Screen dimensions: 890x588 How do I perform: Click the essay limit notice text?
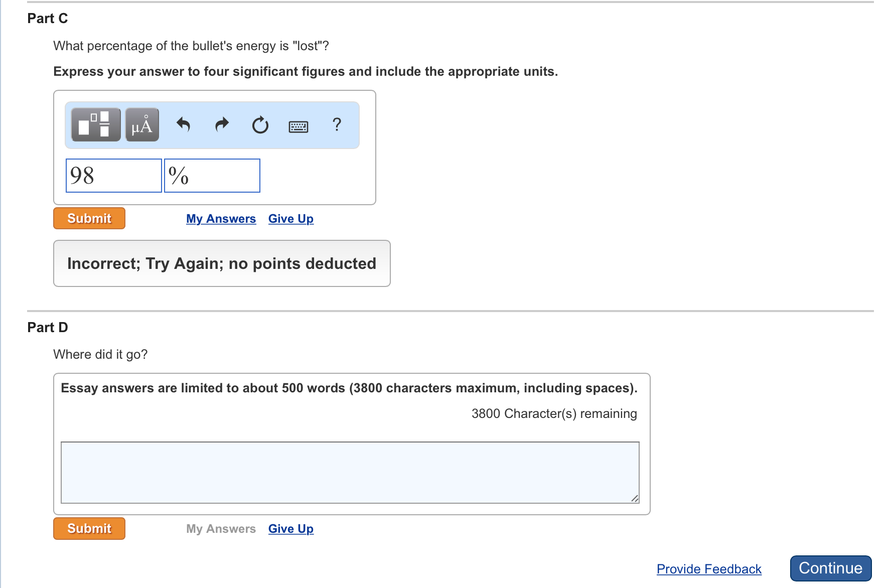pos(349,388)
